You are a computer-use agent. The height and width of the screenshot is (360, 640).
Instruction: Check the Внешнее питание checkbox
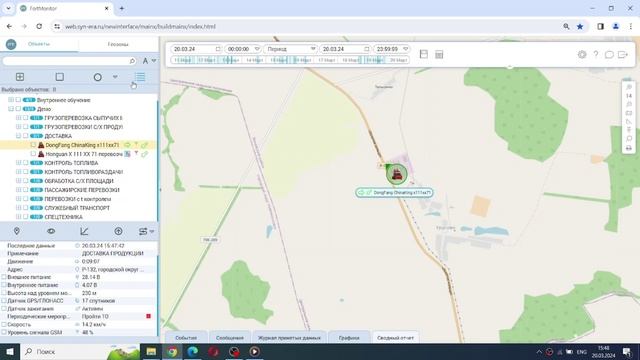point(4,277)
